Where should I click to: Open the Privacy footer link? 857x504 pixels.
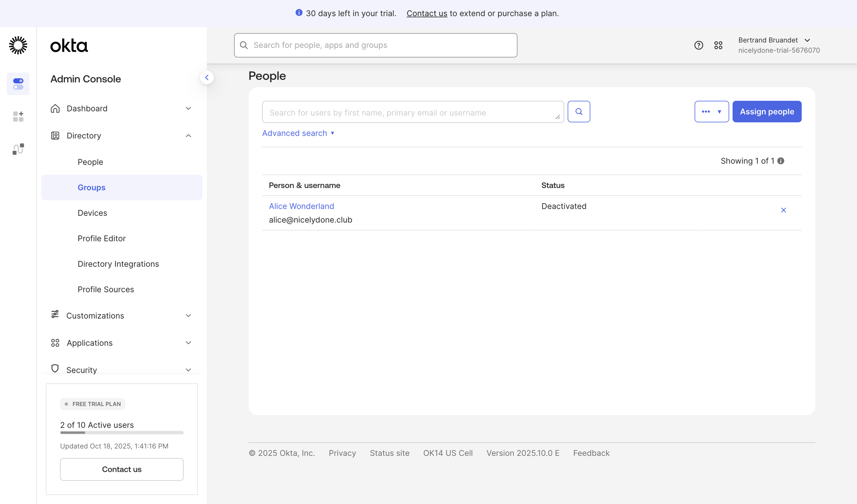(342, 453)
